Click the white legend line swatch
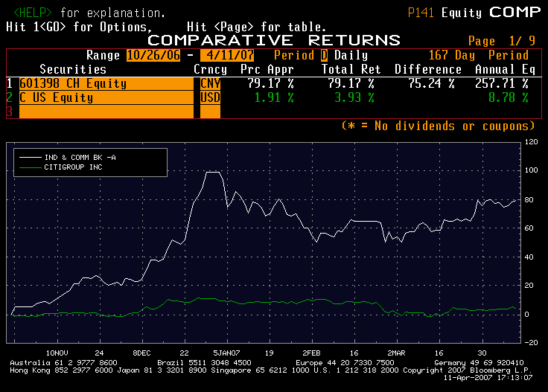Screen dimensions: 548x392 (x=30, y=158)
